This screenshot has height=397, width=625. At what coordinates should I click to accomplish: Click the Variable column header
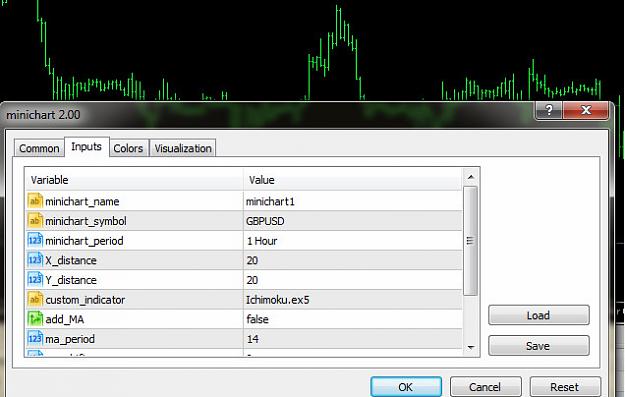click(134, 180)
